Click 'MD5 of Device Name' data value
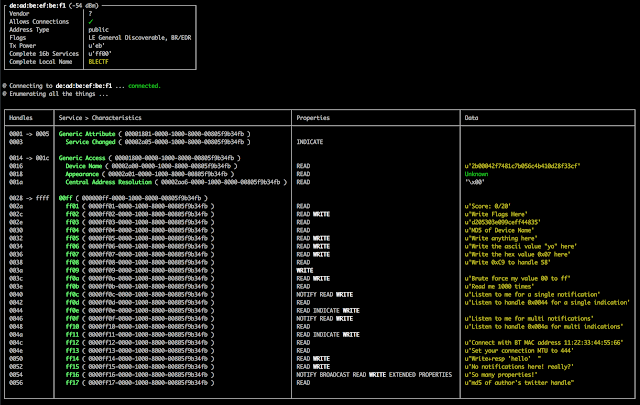The height and width of the screenshot is (405, 640). [499, 230]
